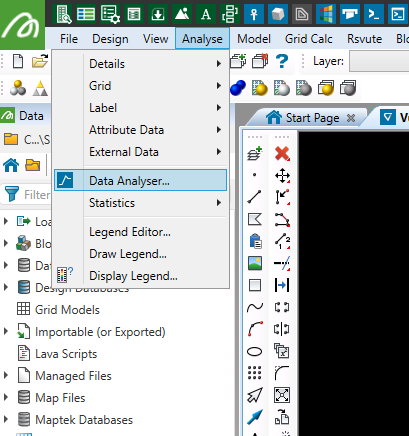Click the mountain terrain icon in top bar
Screen dimensions: 409x436
182,14
